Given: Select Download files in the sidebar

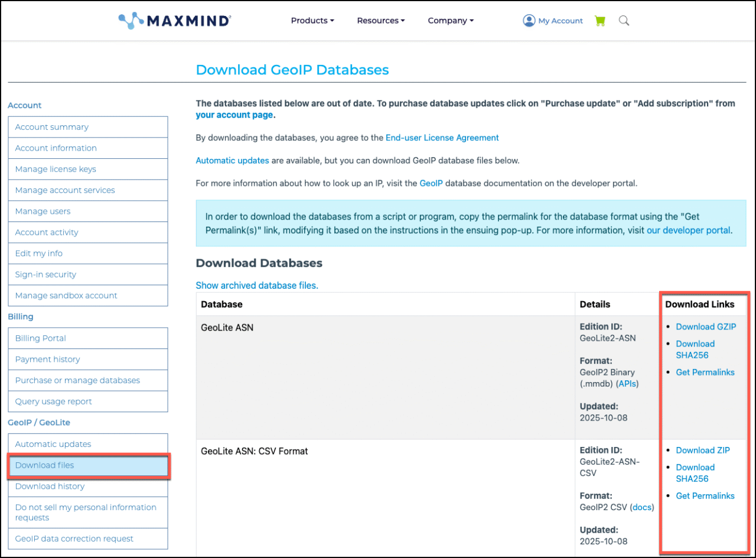Looking at the screenshot, I should tap(44, 465).
